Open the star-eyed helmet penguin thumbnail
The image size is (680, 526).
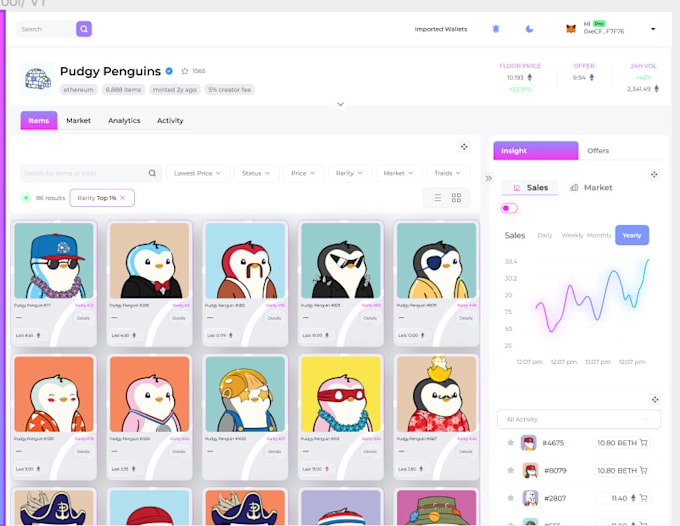[245, 394]
